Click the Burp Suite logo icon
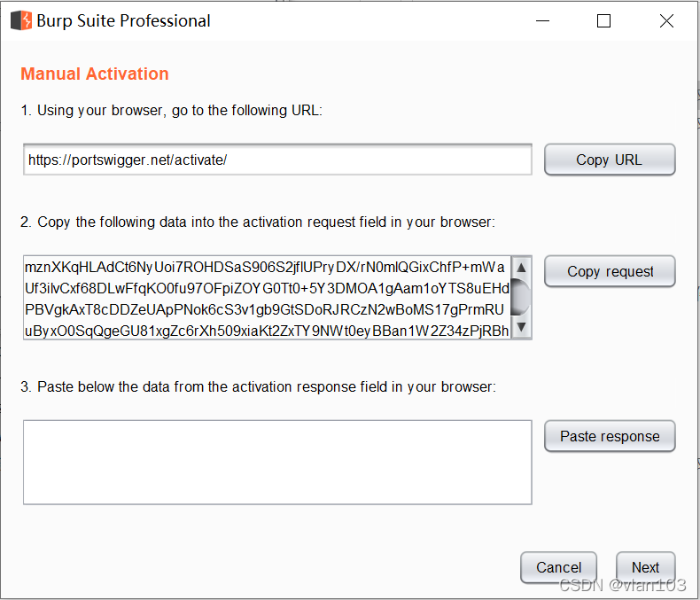 click(x=21, y=20)
